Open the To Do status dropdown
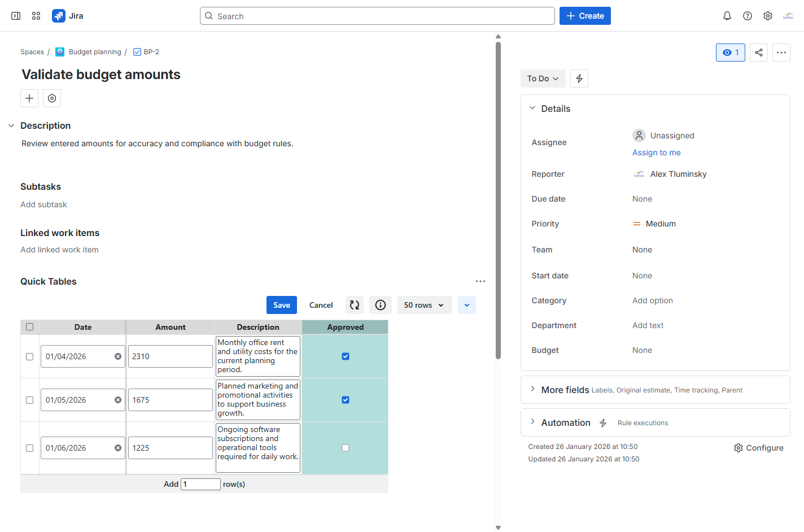 [x=543, y=79]
